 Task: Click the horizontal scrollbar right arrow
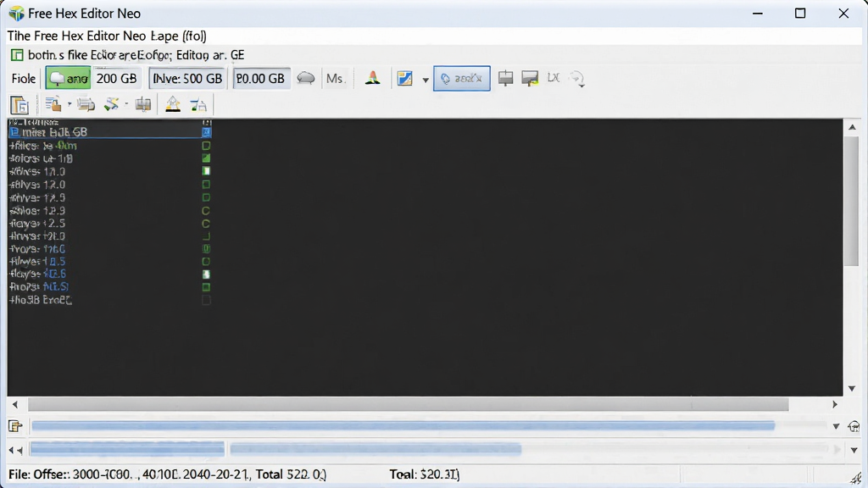coord(835,404)
